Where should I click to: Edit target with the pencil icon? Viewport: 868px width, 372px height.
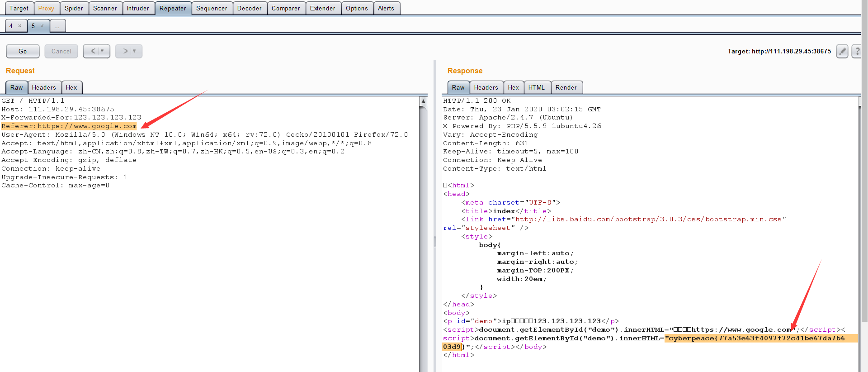coord(842,51)
